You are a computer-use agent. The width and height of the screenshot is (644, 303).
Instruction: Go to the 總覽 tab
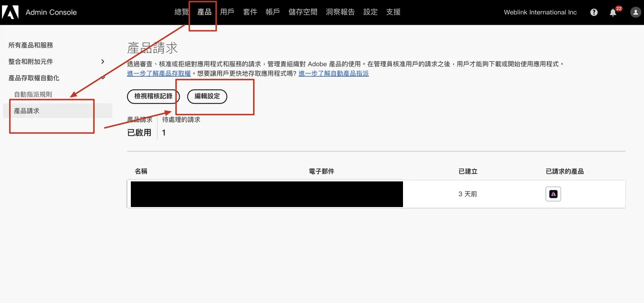[x=182, y=12]
